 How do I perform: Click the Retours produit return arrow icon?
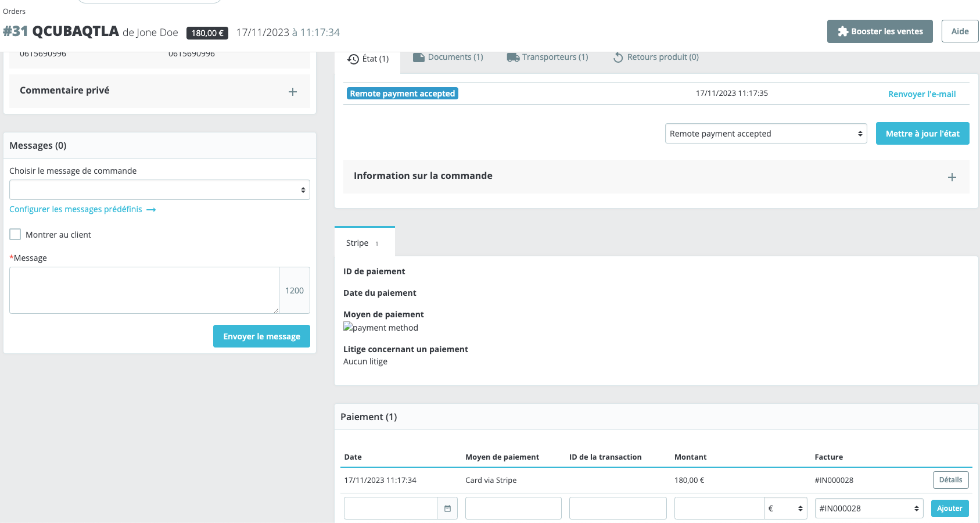[618, 57]
